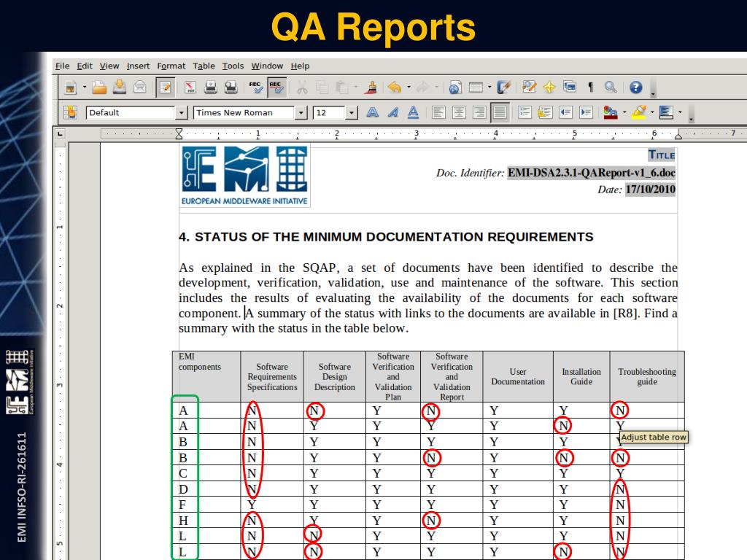Image resolution: width=747 pixels, height=560 pixels.
Task: Undo the last action
Action: tap(395, 87)
